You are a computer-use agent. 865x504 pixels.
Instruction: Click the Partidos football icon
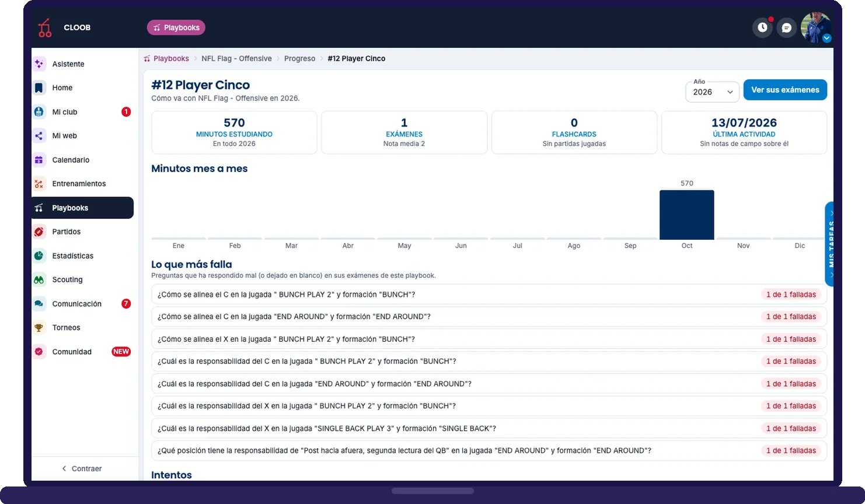(x=39, y=232)
